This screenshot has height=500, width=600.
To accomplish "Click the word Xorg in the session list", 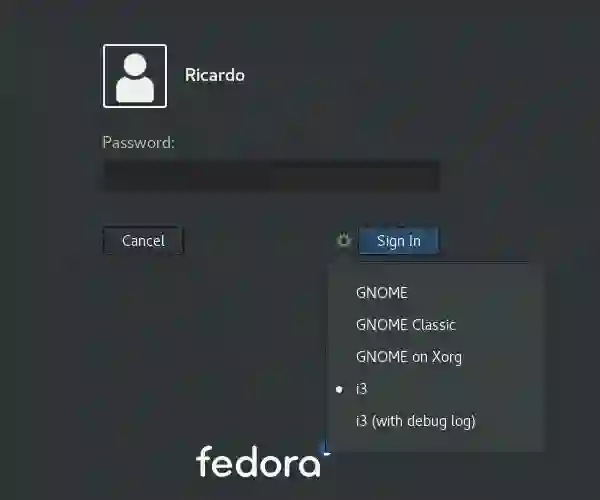I will click(x=447, y=357).
